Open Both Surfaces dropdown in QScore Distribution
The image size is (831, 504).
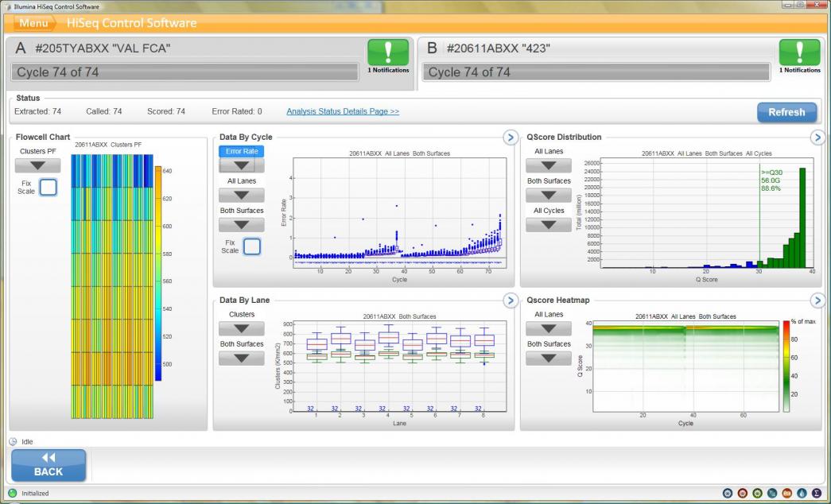(x=549, y=196)
